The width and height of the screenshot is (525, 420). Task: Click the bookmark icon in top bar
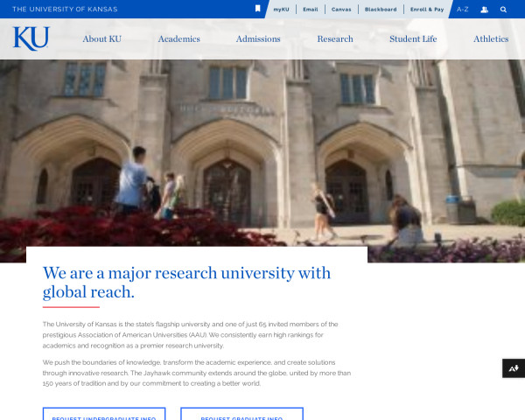(257, 9)
